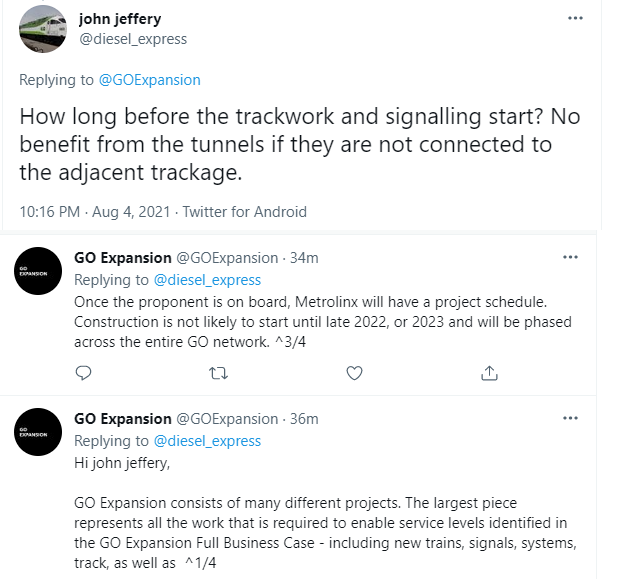Viewport: 623px width, 579px height.
Task: Open john jeffery's display name profile
Action: click(x=120, y=19)
